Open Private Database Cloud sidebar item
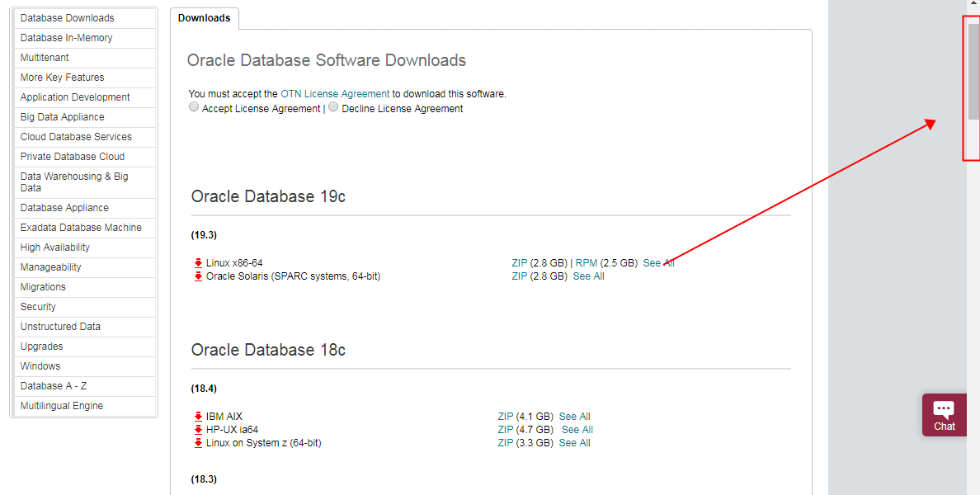This screenshot has height=495, width=980. 85,157
